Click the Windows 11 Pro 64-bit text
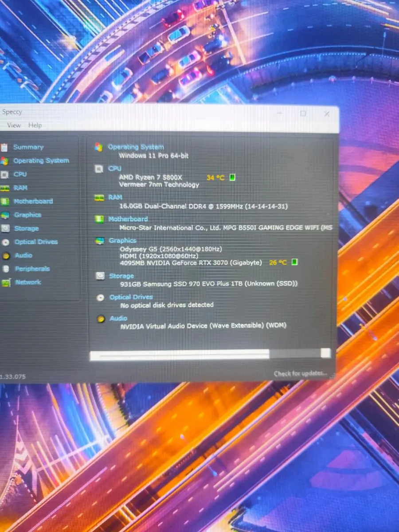The image size is (399, 532). [x=154, y=156]
